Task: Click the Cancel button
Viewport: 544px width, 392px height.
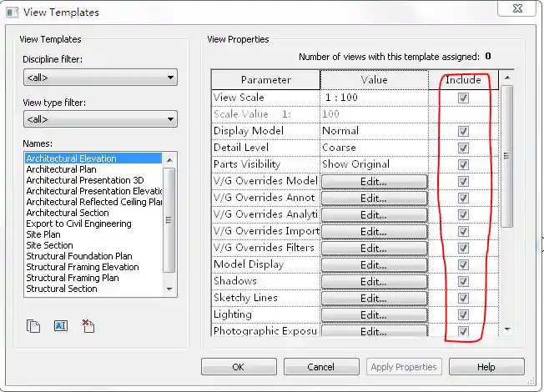Action: coord(320,367)
